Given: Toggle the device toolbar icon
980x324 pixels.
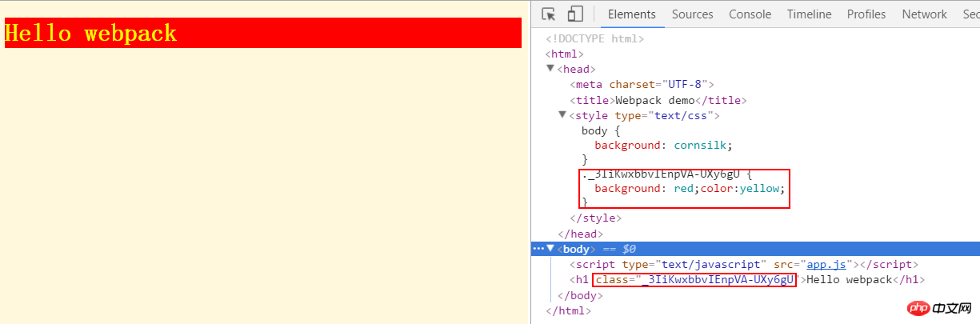Looking at the screenshot, I should coord(575,14).
